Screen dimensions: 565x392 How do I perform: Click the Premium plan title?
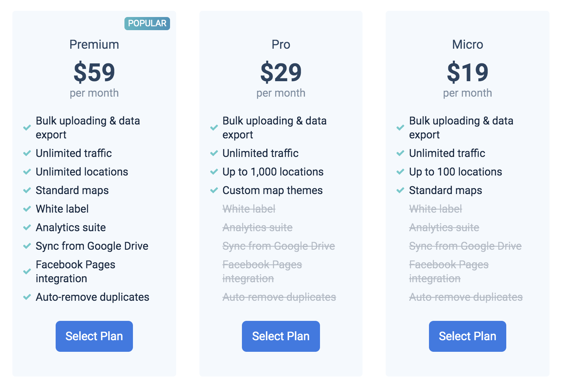click(94, 44)
